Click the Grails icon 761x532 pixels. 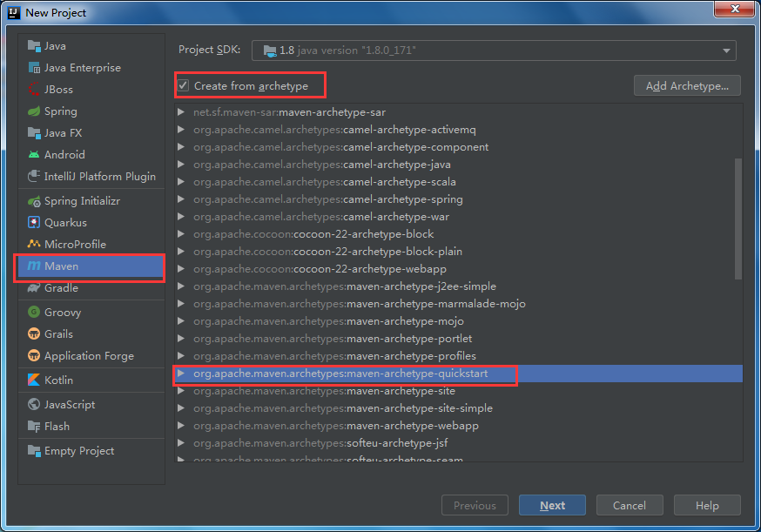click(34, 334)
